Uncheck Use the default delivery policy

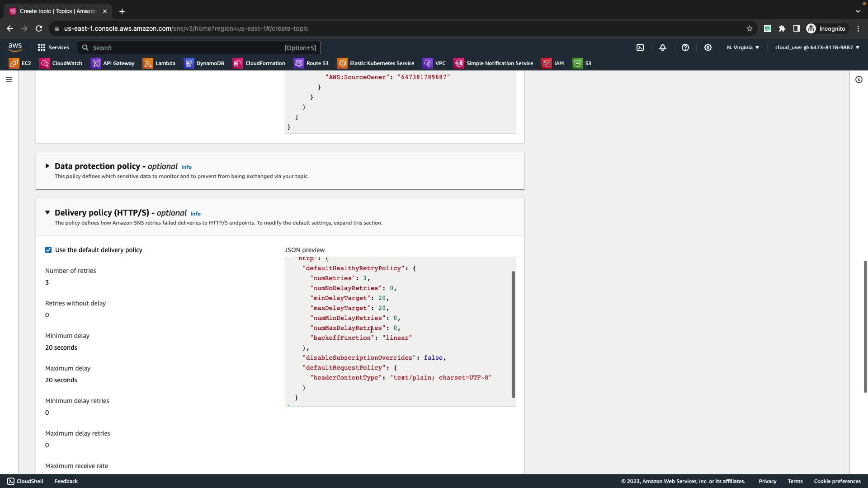[48, 250]
